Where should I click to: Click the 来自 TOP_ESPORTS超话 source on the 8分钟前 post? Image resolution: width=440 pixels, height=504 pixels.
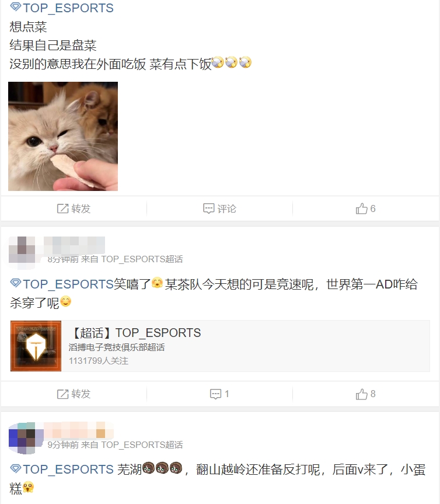coord(132,259)
